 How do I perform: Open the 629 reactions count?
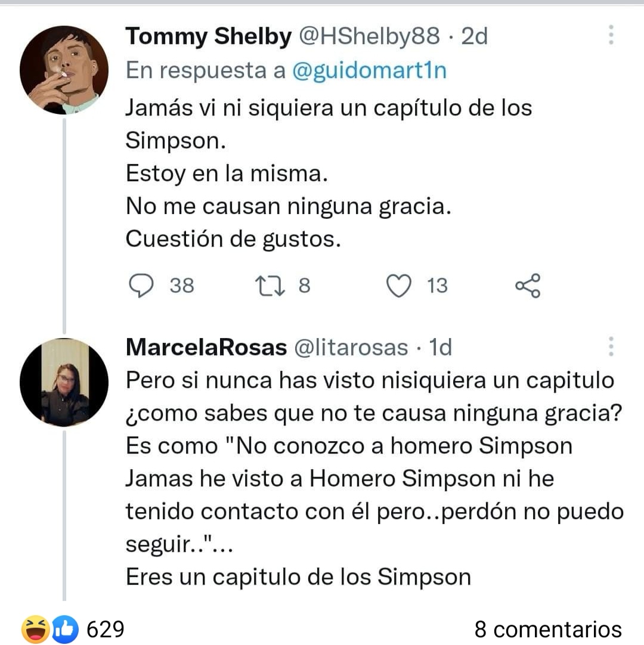[x=106, y=629]
